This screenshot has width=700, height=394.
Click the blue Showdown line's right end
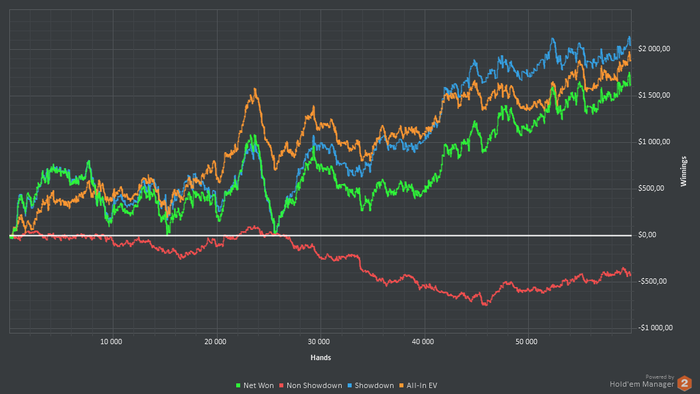pos(629,40)
